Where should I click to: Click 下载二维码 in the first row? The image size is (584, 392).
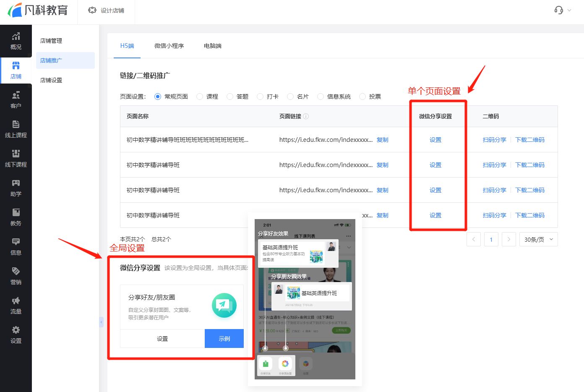530,140
